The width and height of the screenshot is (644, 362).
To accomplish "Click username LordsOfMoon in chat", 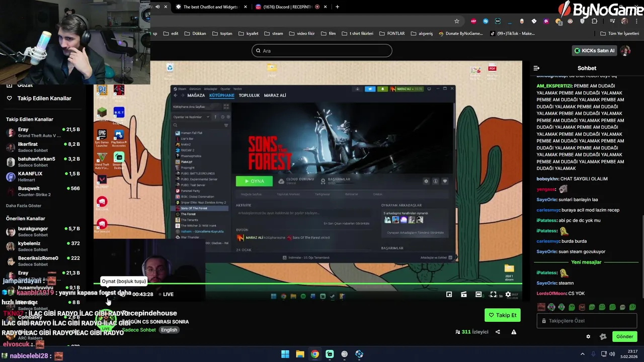I will pos(551,294).
